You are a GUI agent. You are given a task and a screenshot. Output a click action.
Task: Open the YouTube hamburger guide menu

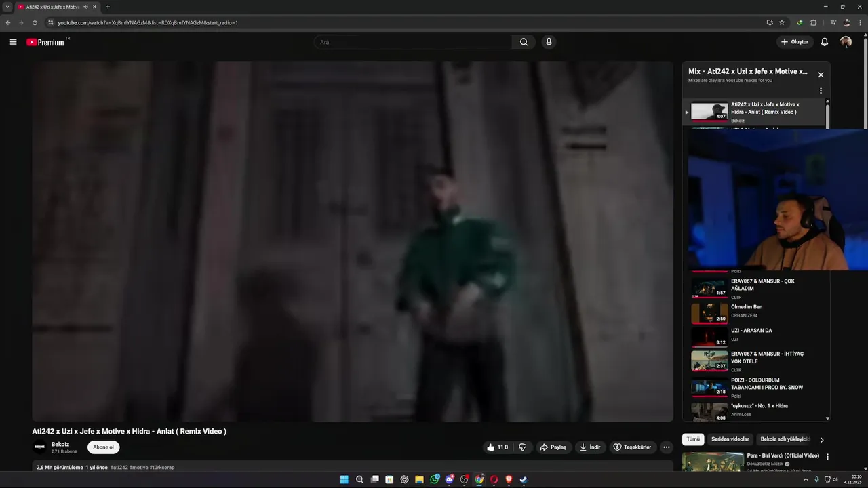tap(13, 42)
